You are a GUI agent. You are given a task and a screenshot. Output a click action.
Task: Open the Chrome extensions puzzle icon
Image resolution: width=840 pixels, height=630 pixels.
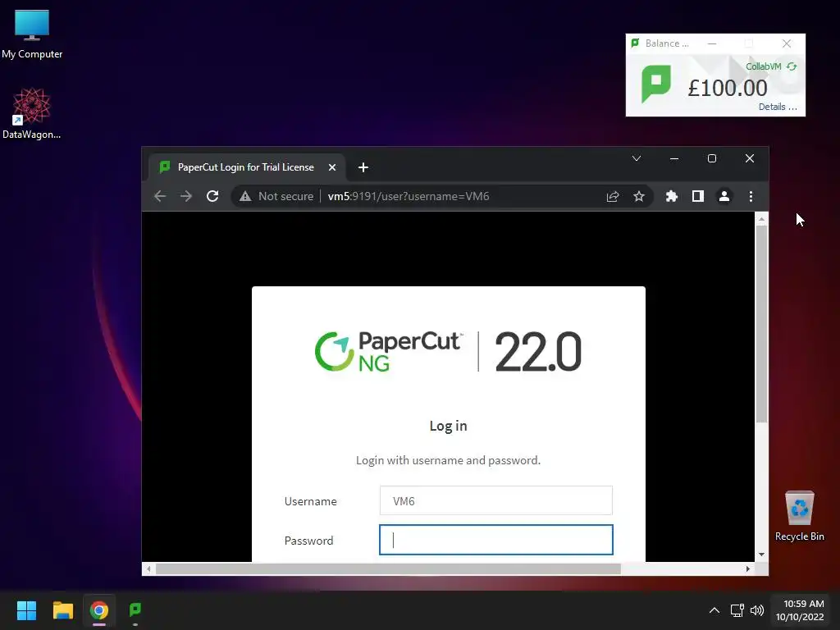(x=671, y=197)
